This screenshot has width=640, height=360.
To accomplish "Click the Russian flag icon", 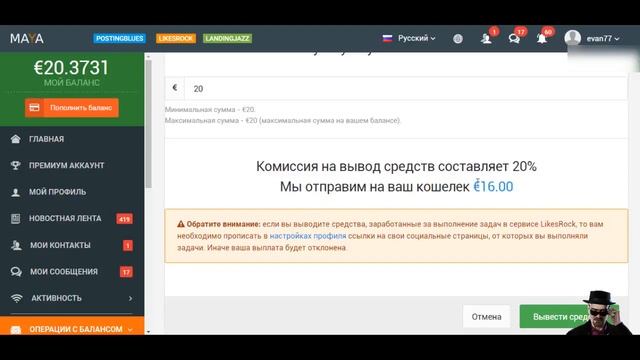I will [387, 38].
